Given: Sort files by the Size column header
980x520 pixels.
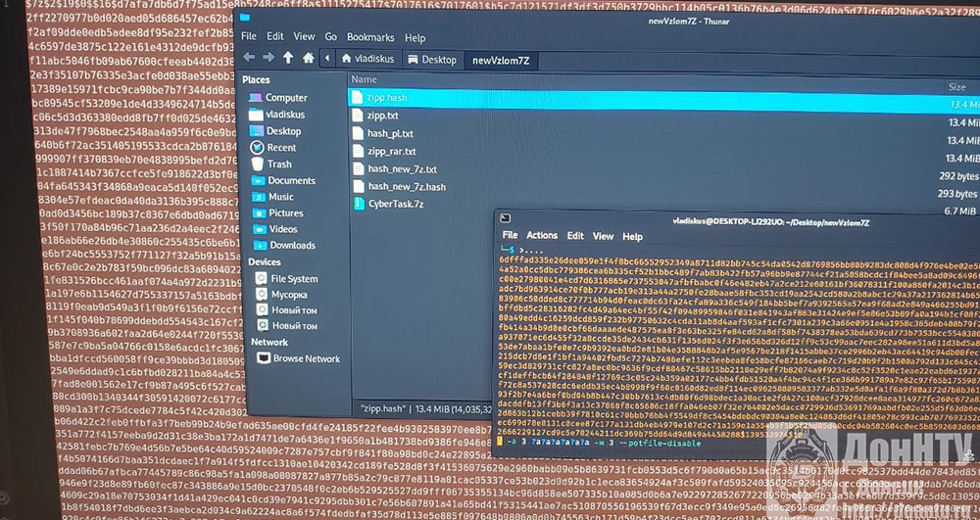Looking at the screenshot, I should [956, 87].
